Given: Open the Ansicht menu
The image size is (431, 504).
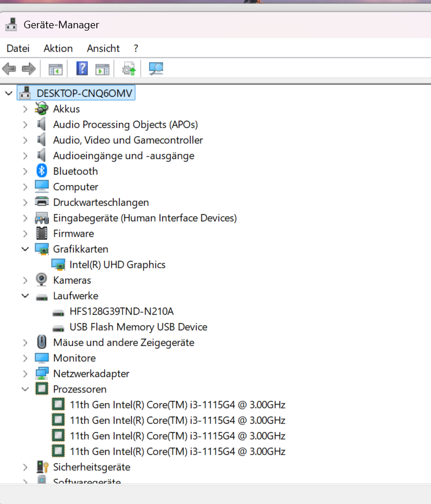Looking at the screenshot, I should click(103, 48).
